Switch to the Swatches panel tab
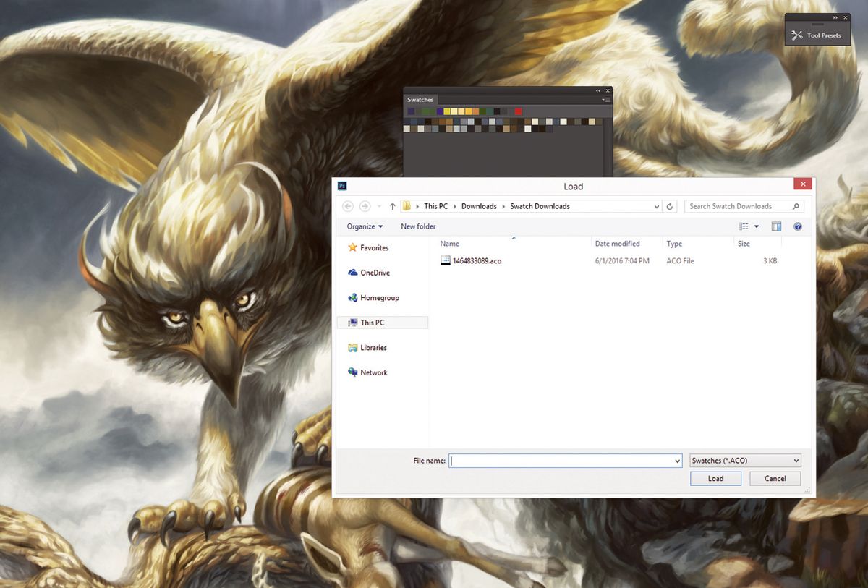Viewport: 868px width, 588px height. click(x=420, y=100)
